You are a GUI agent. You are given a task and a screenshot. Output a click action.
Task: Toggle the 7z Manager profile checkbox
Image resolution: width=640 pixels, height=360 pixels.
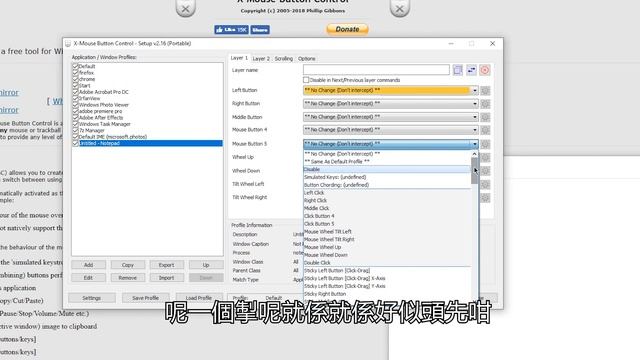coord(75,130)
